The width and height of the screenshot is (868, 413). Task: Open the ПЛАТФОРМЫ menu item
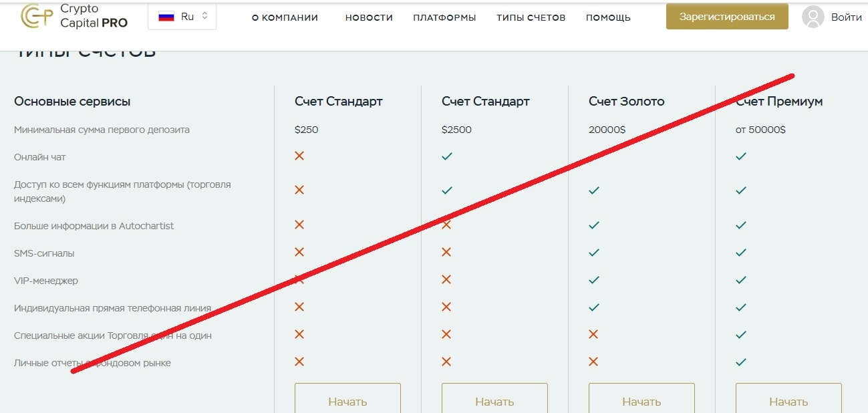[444, 18]
